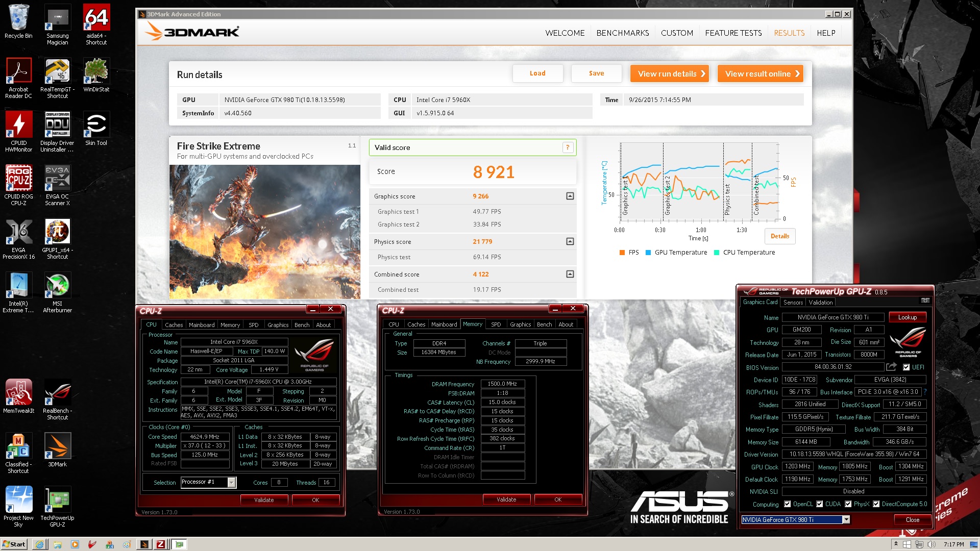Click the BIOS export share icon in GPU-Z
The height and width of the screenshot is (551, 980).
pyautogui.click(x=891, y=367)
